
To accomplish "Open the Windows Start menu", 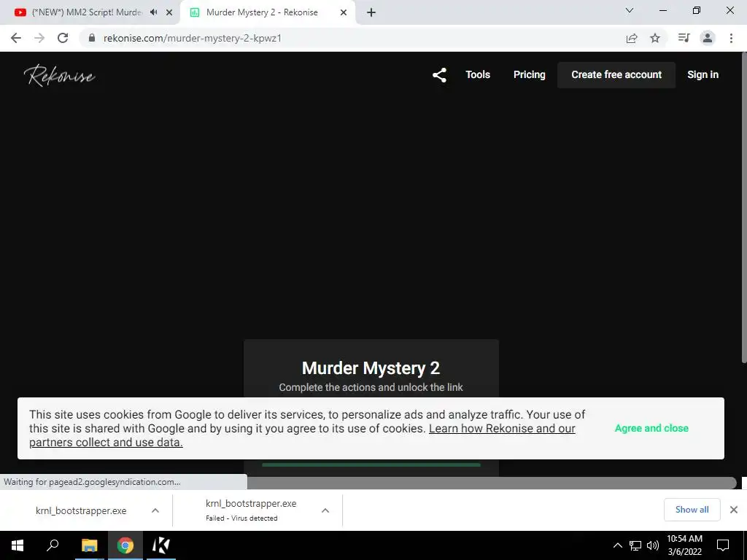I will click(18, 545).
